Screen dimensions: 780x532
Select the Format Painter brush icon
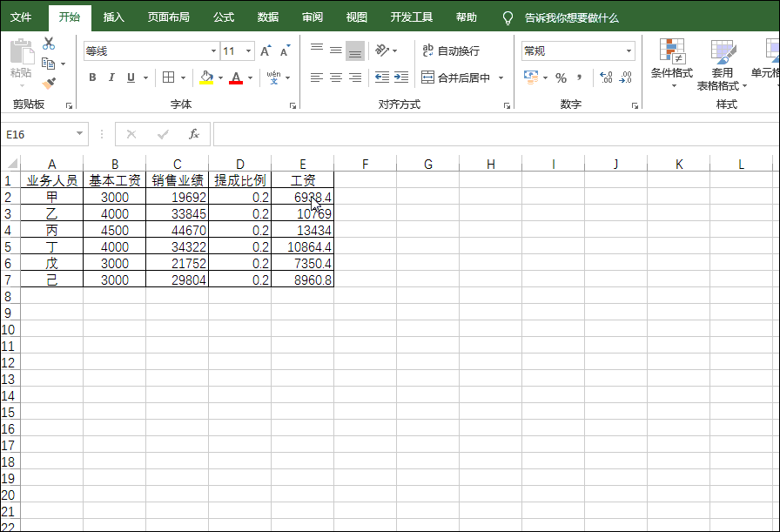click(49, 83)
